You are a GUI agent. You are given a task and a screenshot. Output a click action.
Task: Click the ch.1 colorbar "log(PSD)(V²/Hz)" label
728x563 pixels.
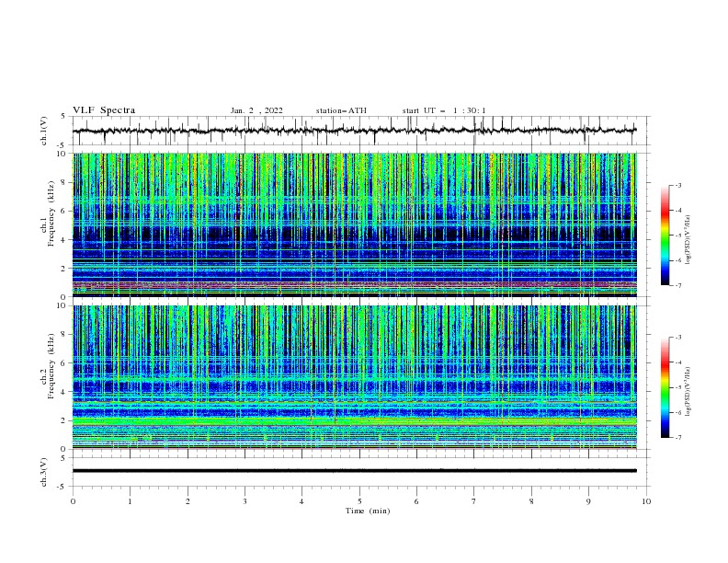coord(688,240)
